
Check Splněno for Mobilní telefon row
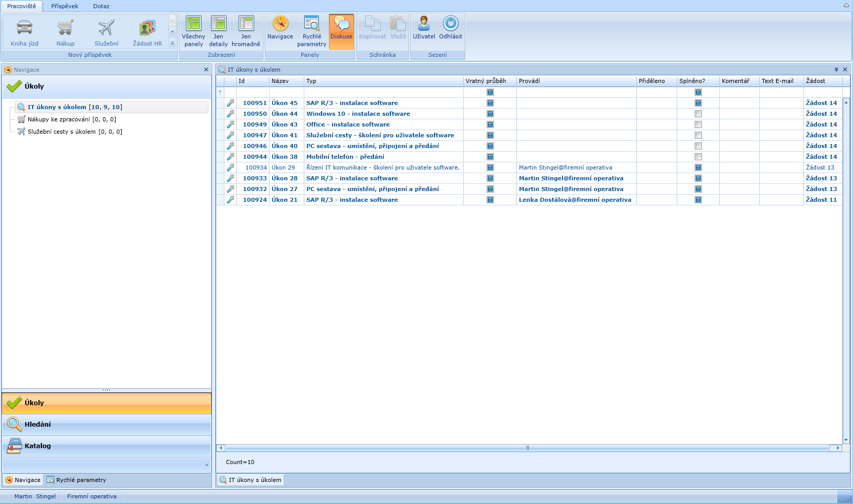coord(698,157)
